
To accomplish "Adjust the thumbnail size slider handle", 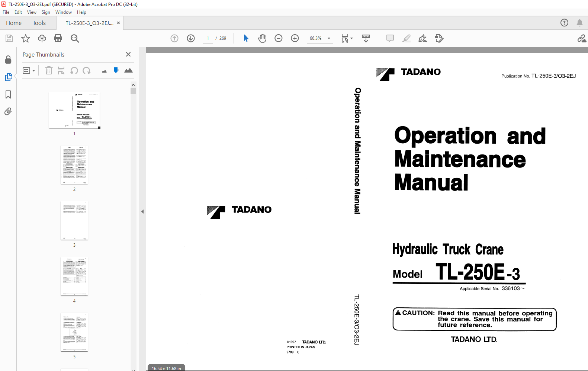I will point(116,70).
